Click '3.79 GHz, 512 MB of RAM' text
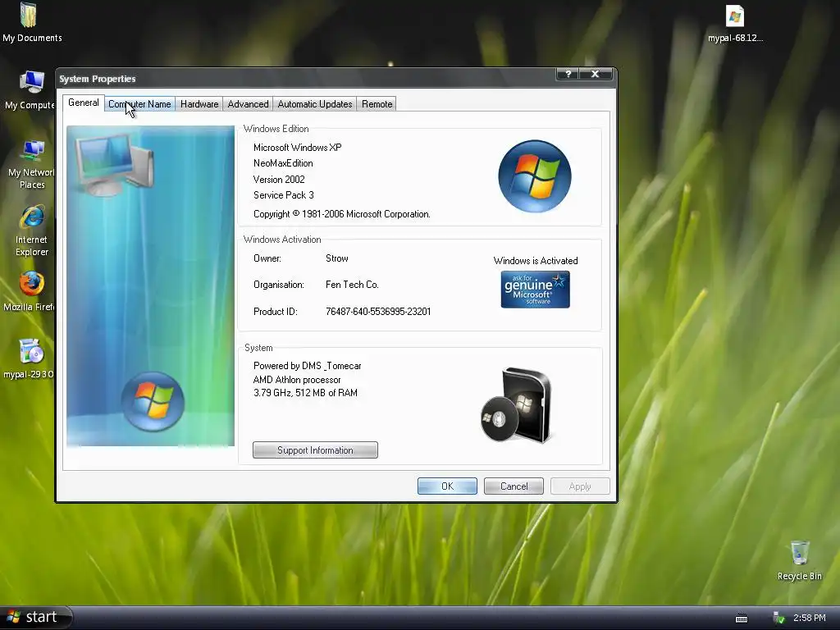840x630 pixels. coord(305,393)
